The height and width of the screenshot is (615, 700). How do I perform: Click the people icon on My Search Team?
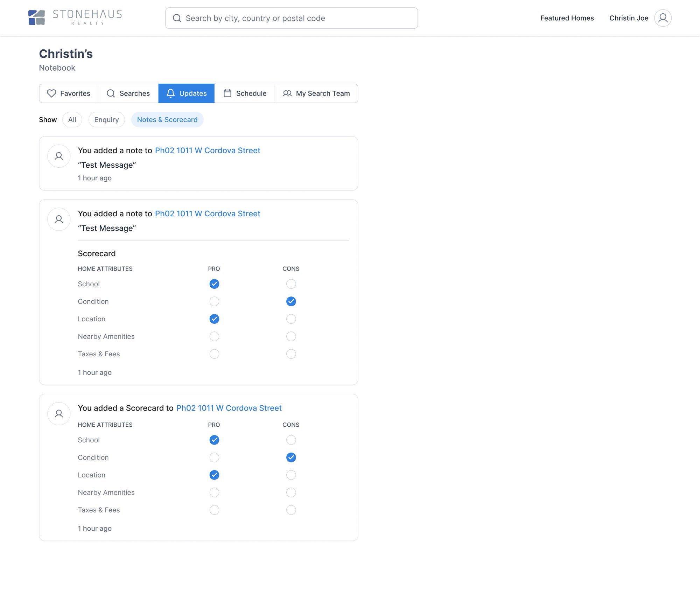[287, 93]
